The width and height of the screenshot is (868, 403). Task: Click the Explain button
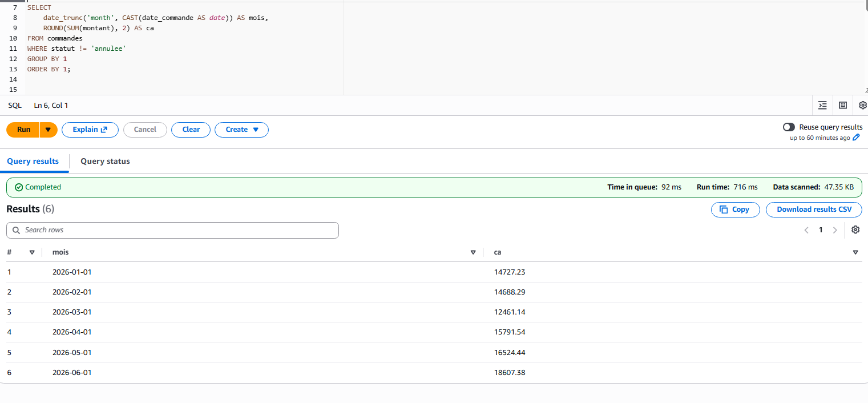click(x=90, y=130)
